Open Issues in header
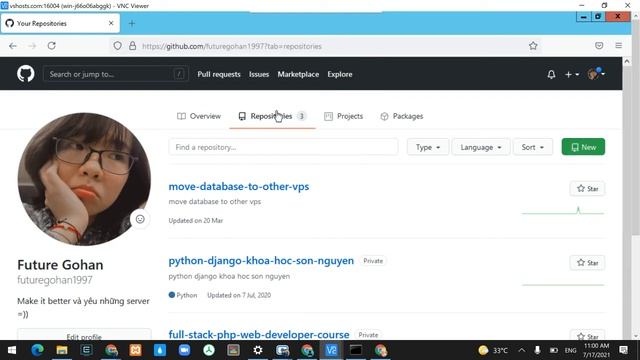This screenshot has height=360, width=640. 259,74
